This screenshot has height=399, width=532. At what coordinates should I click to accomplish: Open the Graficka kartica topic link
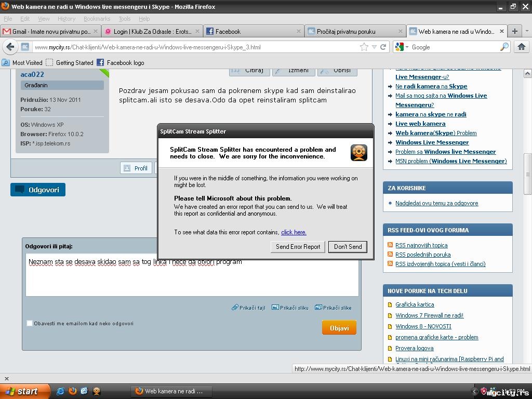415,304
